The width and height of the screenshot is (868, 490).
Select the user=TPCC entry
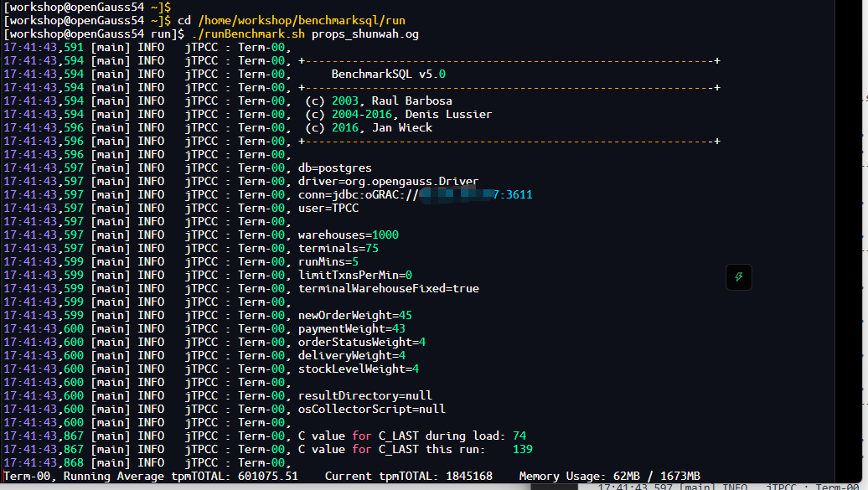click(328, 208)
